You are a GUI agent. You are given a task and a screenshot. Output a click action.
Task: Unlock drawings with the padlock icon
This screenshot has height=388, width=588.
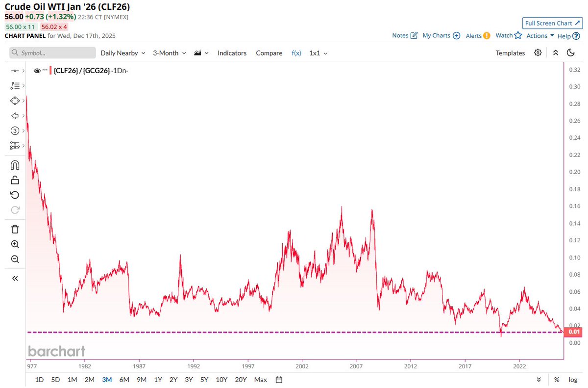(x=15, y=180)
